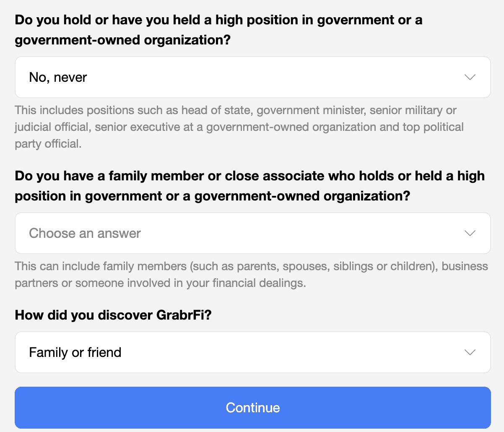Expand the 'Choose an answer' dropdown

pos(252,233)
